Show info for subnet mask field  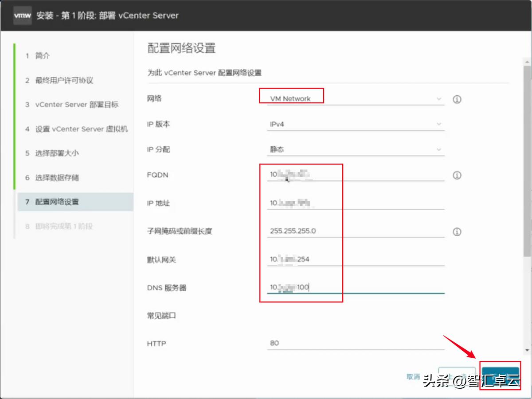[457, 232]
